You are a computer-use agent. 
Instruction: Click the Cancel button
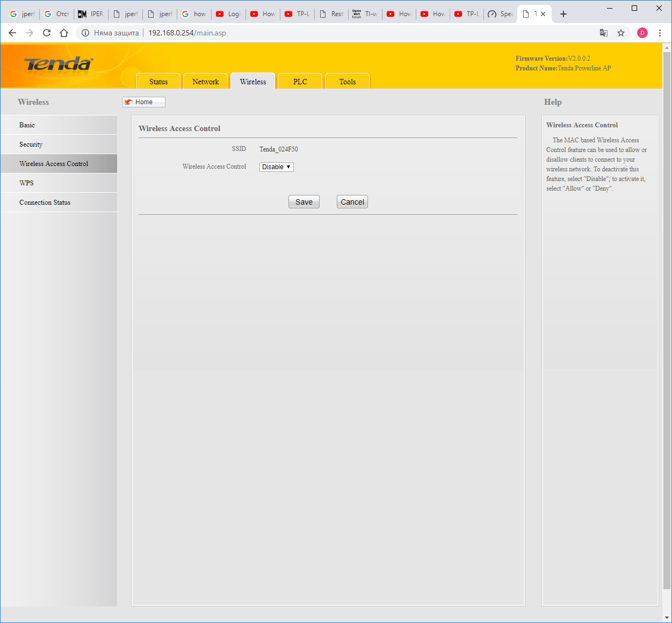tap(352, 202)
